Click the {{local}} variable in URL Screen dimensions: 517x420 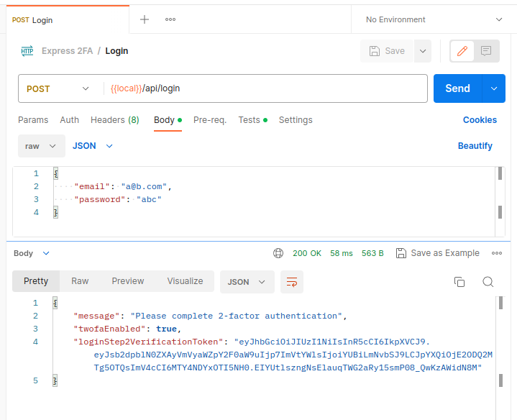pos(126,88)
